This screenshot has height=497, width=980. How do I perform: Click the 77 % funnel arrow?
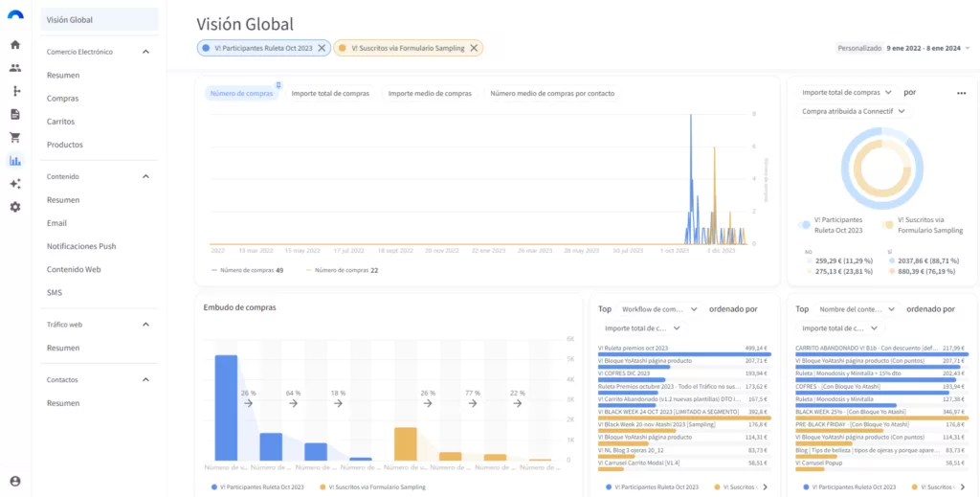point(473,403)
